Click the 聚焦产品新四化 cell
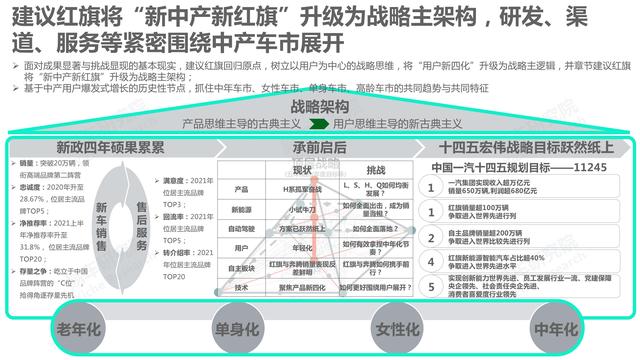This screenshot has height=360, width=640. [x=302, y=287]
